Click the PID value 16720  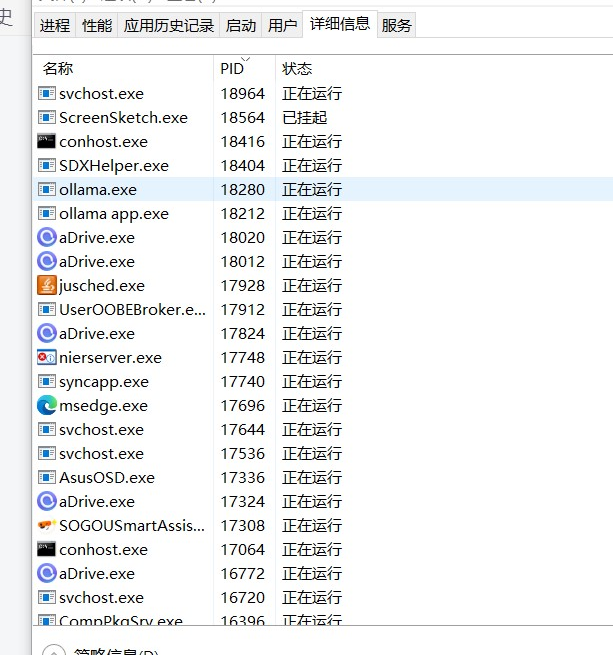242,597
